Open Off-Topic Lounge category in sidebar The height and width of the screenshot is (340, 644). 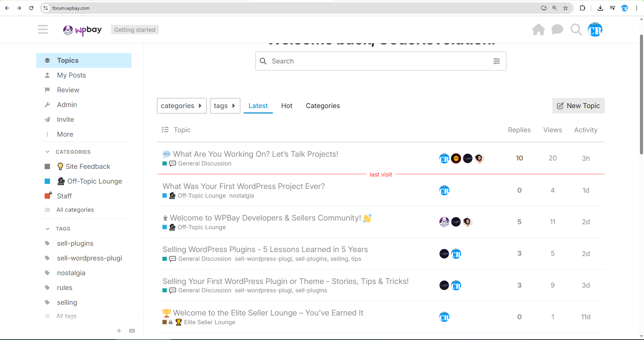[84, 181]
